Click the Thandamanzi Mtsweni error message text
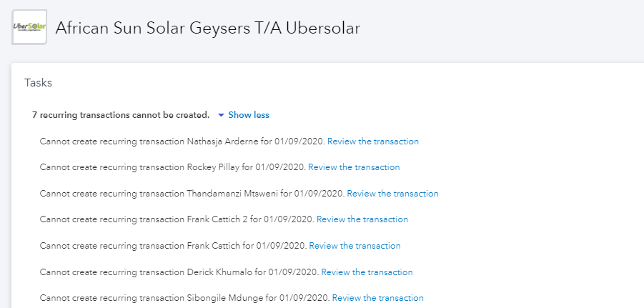The height and width of the screenshot is (308, 644). (x=192, y=194)
